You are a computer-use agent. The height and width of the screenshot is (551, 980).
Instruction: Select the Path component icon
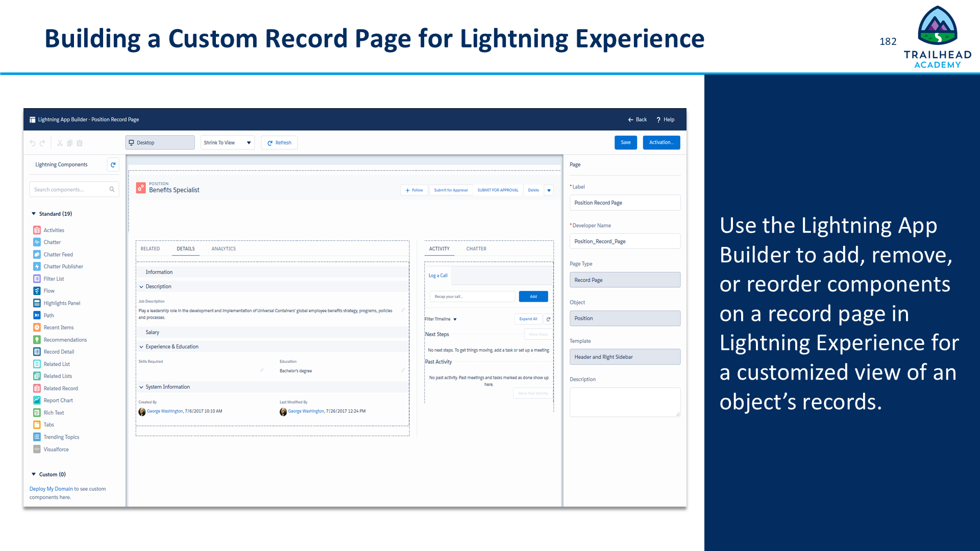point(37,315)
